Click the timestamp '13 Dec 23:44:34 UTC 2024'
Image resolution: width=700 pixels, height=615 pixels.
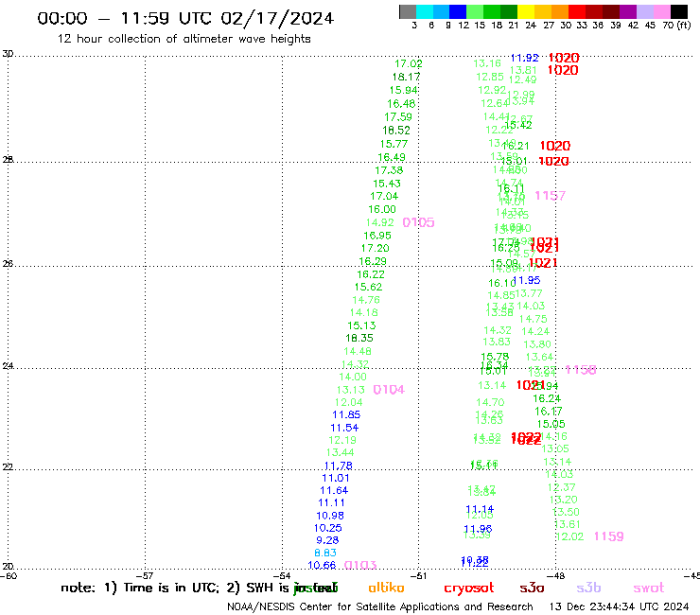tap(619, 606)
